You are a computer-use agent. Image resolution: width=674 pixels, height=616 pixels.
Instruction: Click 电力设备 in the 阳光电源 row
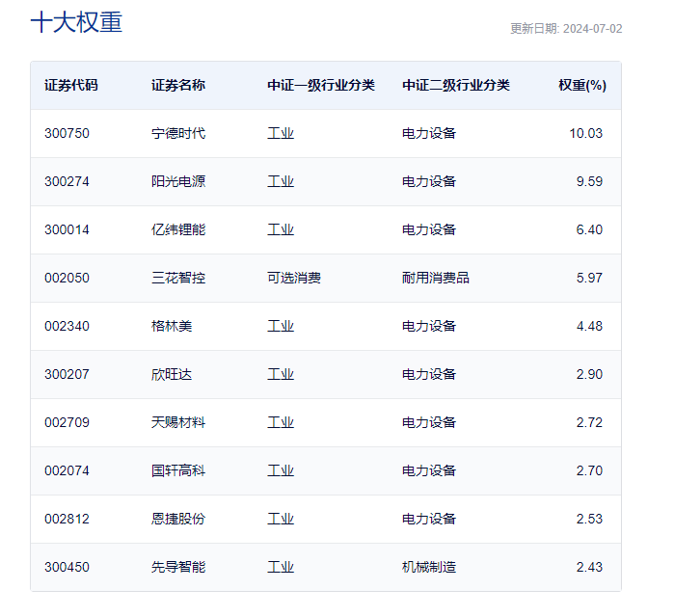429,181
